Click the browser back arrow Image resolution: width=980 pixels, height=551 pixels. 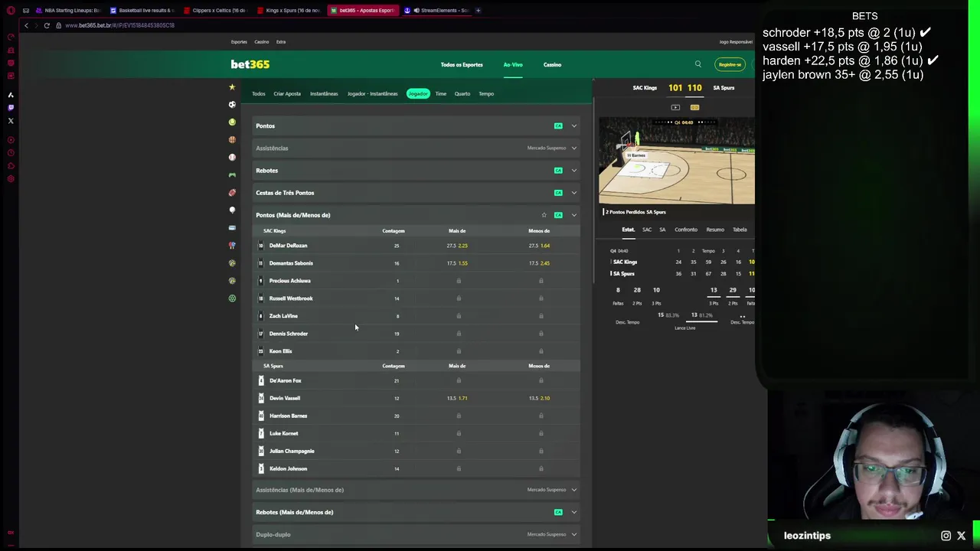click(26, 25)
